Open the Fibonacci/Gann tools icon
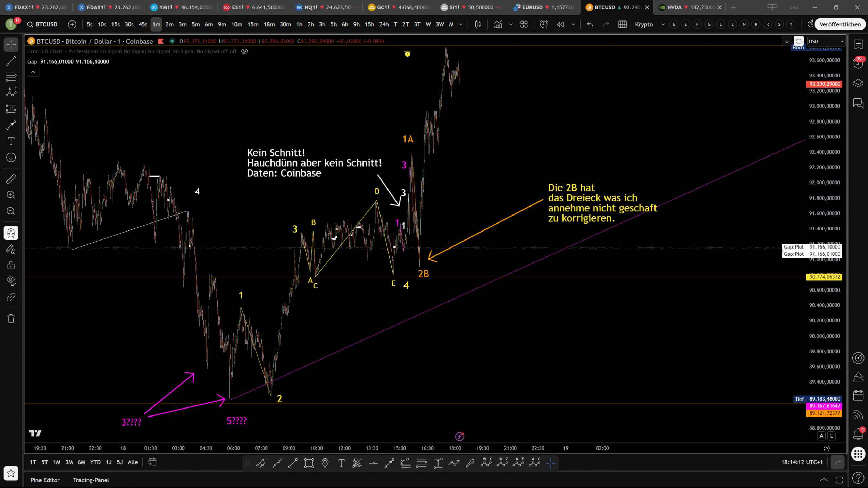 (x=11, y=76)
